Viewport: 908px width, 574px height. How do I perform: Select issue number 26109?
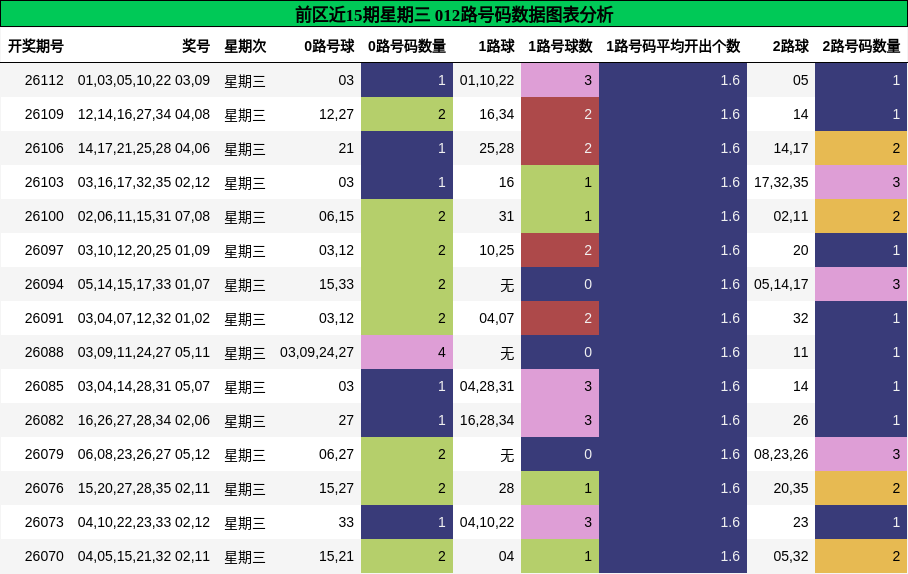[44, 115]
